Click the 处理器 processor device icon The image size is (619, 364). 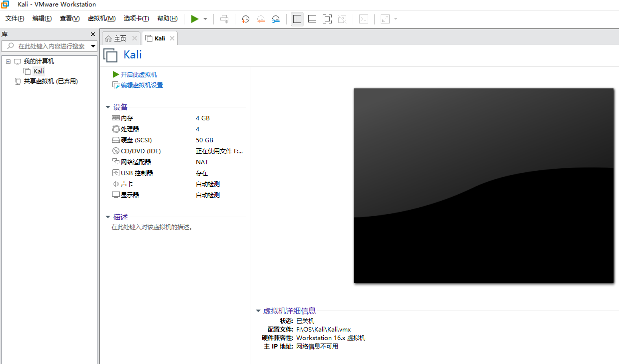coord(116,129)
